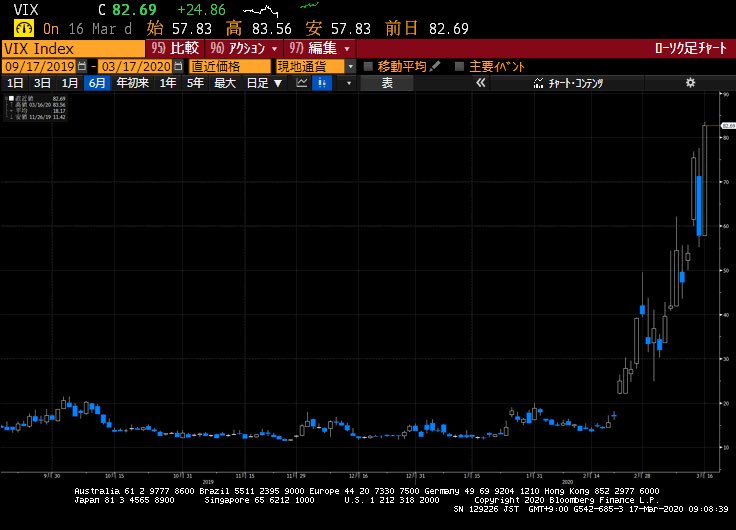
Task: Click the 表 table view button
Action: tap(387, 83)
